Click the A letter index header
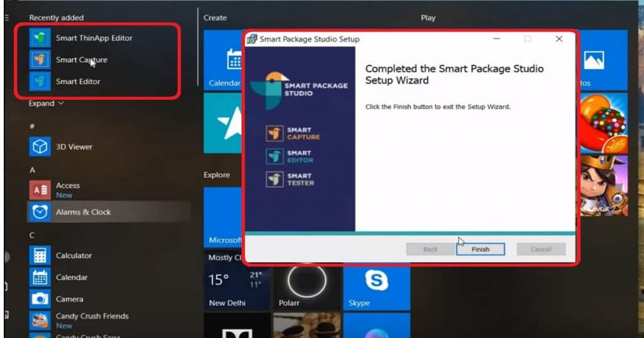This screenshot has height=338, width=644. (32, 170)
